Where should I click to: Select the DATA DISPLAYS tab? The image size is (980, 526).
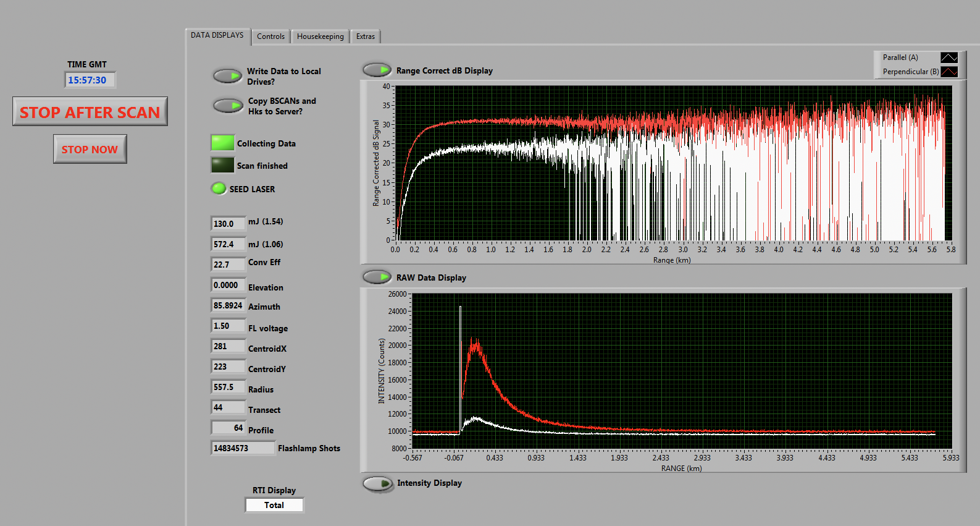pyautogui.click(x=217, y=35)
